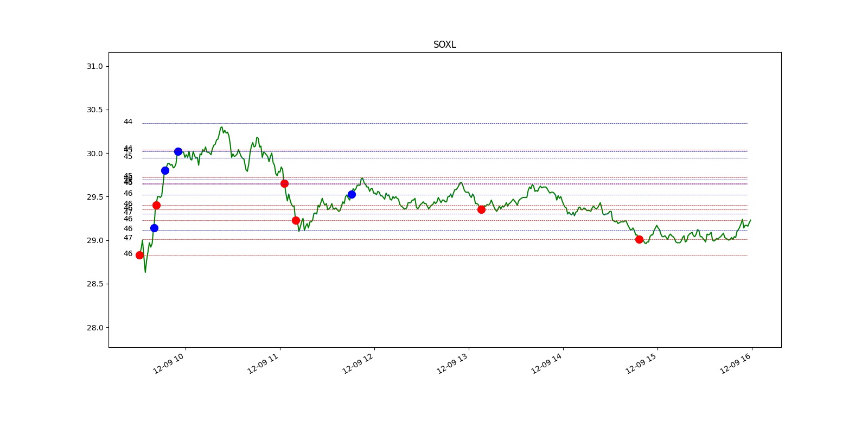This screenshot has height=434, width=868.
Task: Click the level label 47 near 29.0
Action: [x=128, y=238]
